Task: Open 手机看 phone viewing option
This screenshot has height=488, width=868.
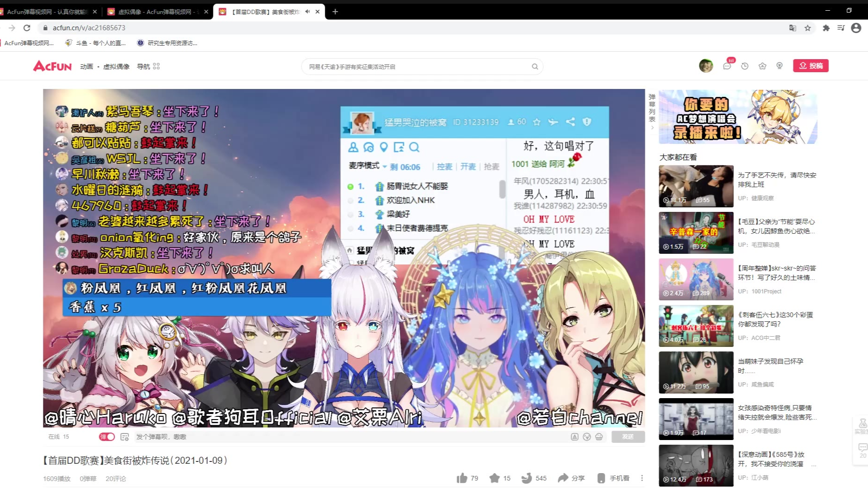Action: click(614, 478)
